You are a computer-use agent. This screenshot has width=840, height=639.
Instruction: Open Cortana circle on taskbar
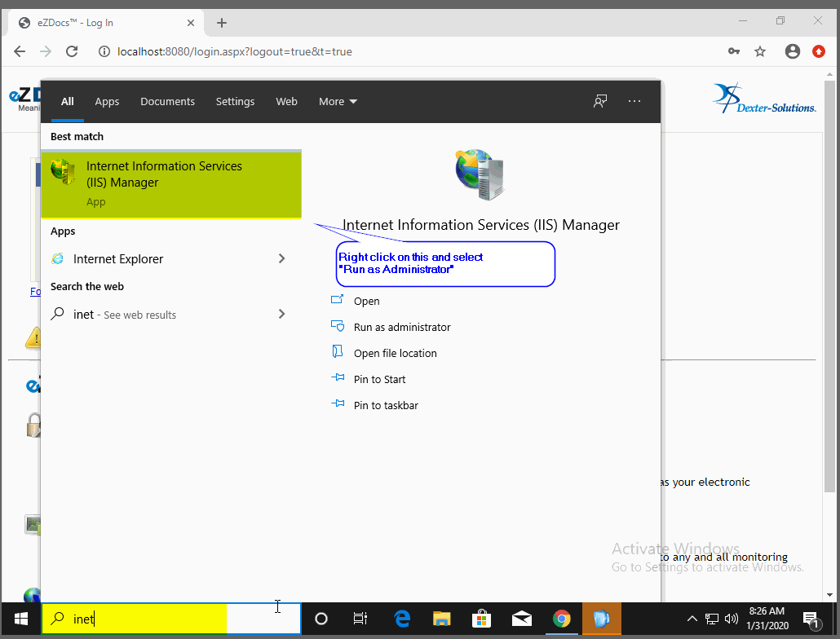pyautogui.click(x=321, y=619)
